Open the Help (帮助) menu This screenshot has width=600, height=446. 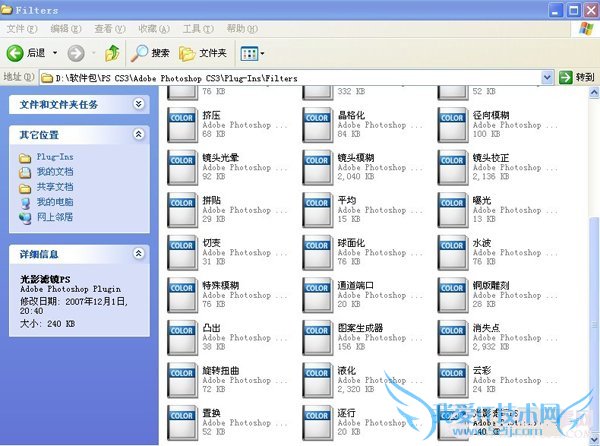242,29
